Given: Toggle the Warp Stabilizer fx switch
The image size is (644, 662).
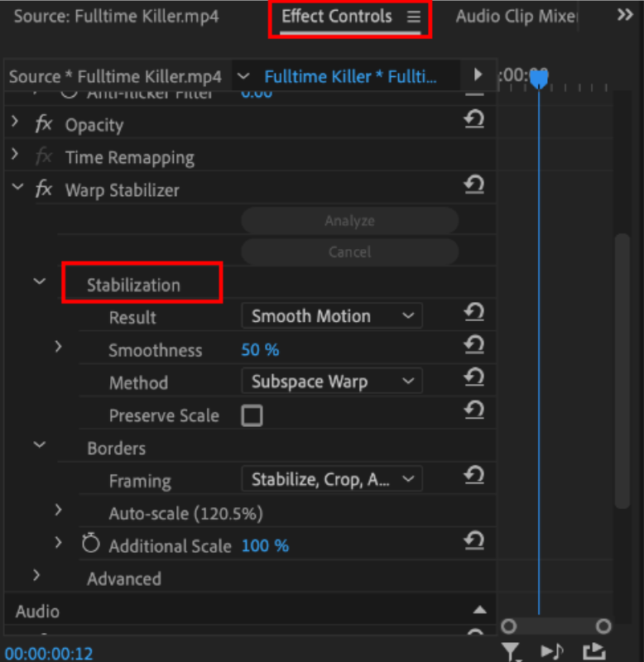Looking at the screenshot, I should tap(44, 189).
